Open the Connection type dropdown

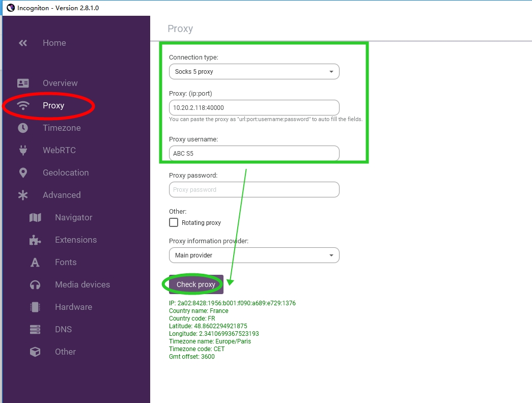(254, 72)
